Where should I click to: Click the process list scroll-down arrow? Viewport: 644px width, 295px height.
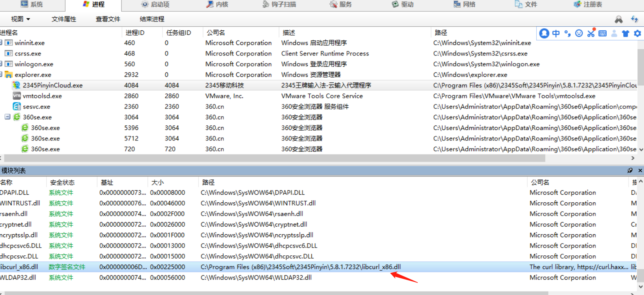[x=641, y=149]
